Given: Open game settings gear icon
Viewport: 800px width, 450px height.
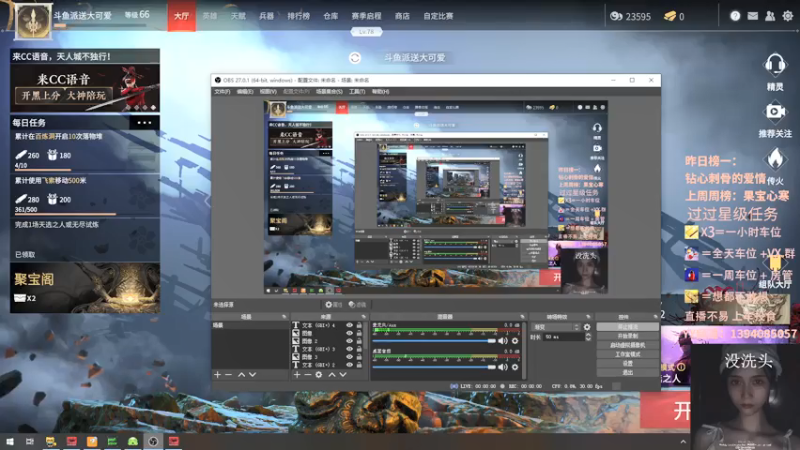Looking at the screenshot, I should [788, 16].
